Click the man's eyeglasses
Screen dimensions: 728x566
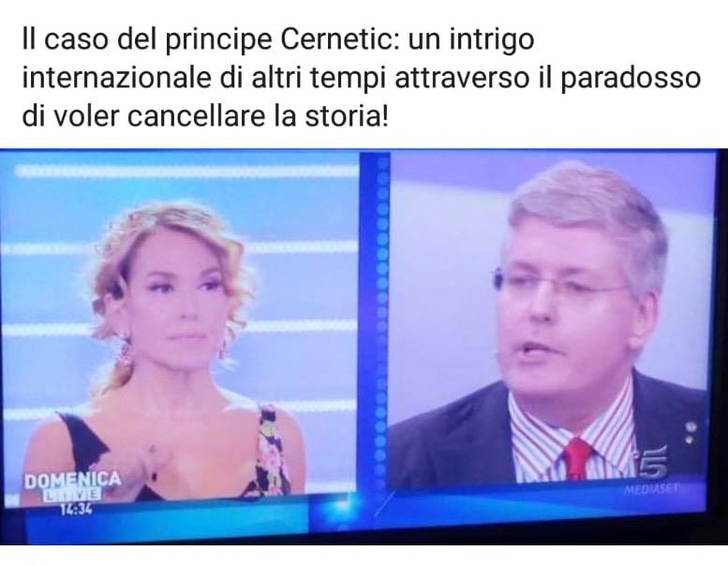tap(562, 284)
